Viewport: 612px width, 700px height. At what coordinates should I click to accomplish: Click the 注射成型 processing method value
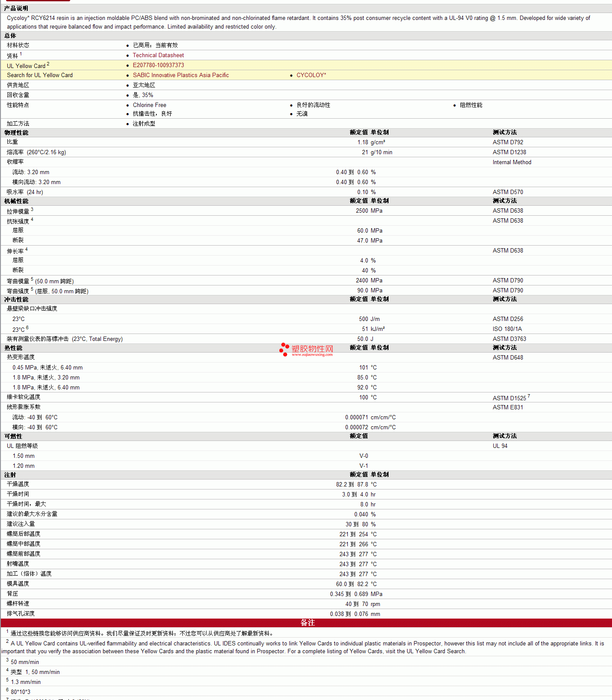(x=144, y=124)
